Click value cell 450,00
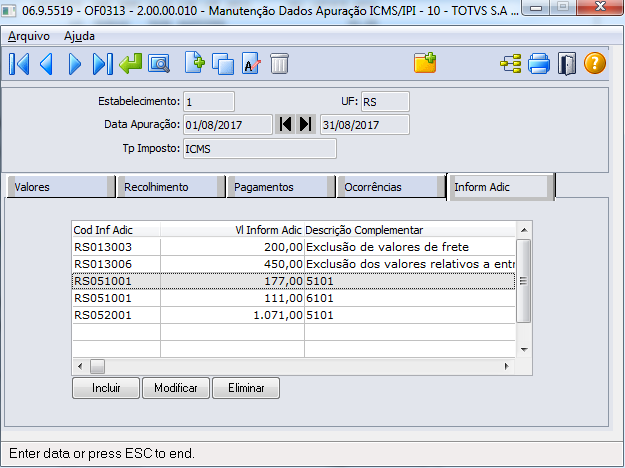 click(232, 264)
